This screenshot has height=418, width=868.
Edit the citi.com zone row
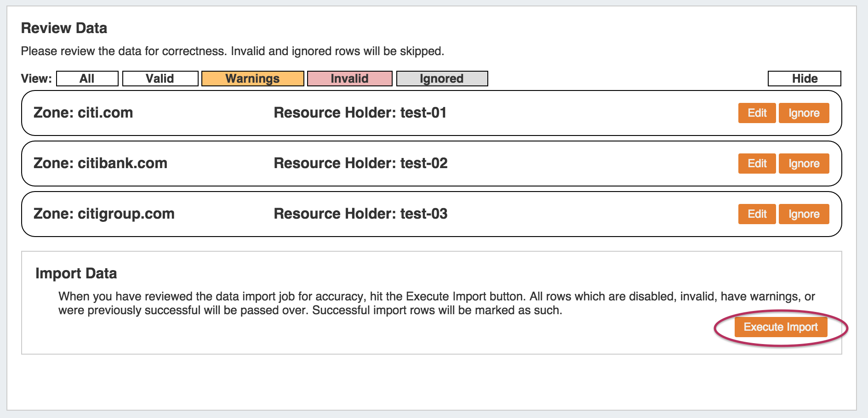click(757, 113)
